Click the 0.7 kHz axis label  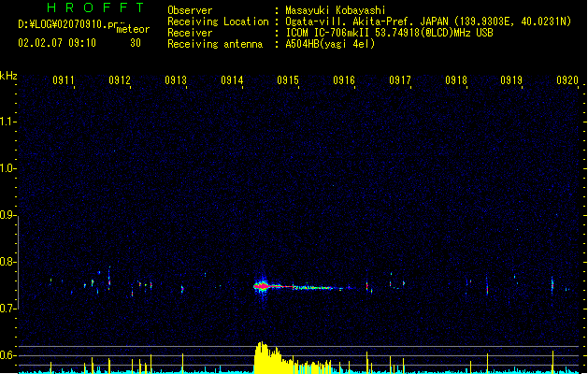7,309
